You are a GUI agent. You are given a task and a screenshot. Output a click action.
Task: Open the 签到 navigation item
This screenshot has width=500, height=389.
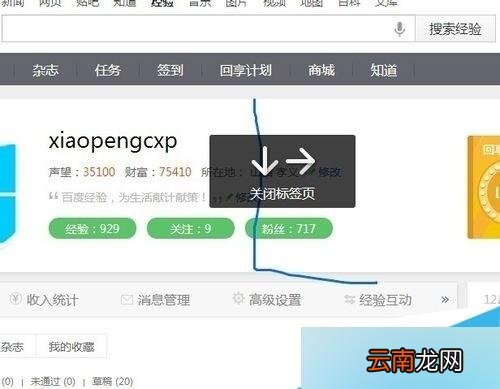tap(170, 70)
